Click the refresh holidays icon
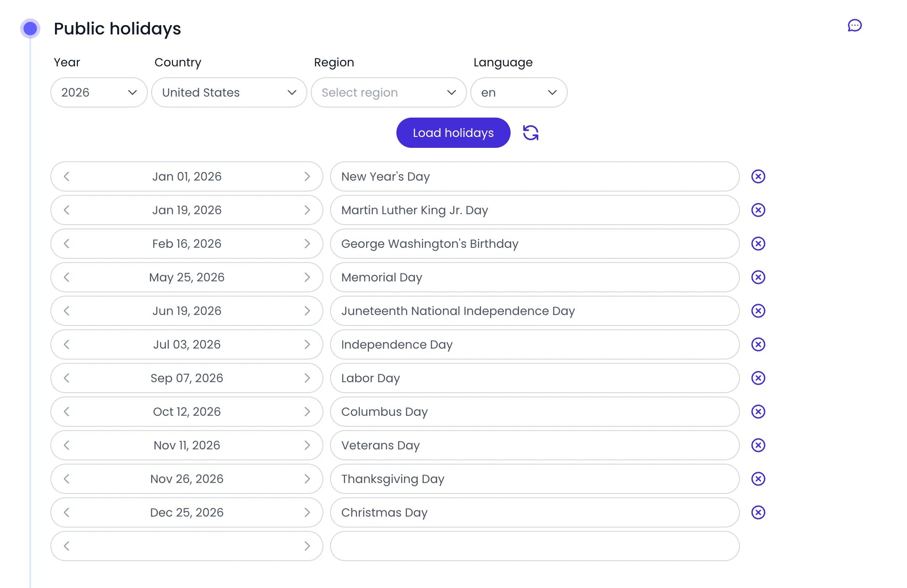 (531, 133)
